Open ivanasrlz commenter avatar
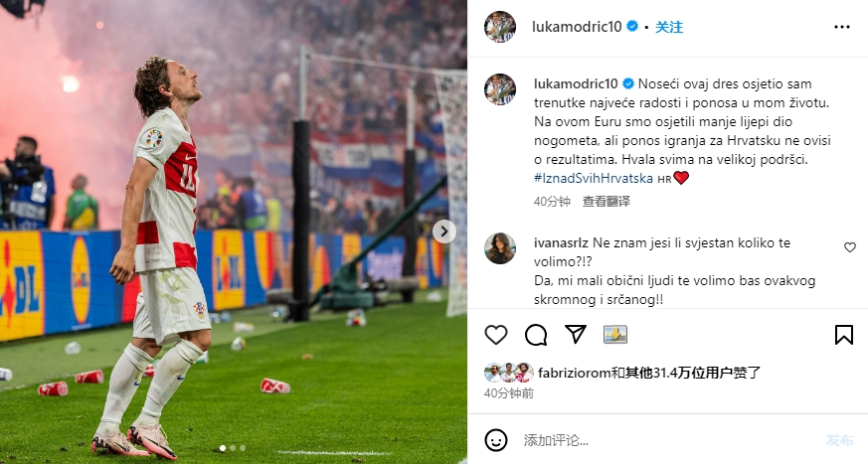Screen dimensions: 868x464 pos(500,248)
